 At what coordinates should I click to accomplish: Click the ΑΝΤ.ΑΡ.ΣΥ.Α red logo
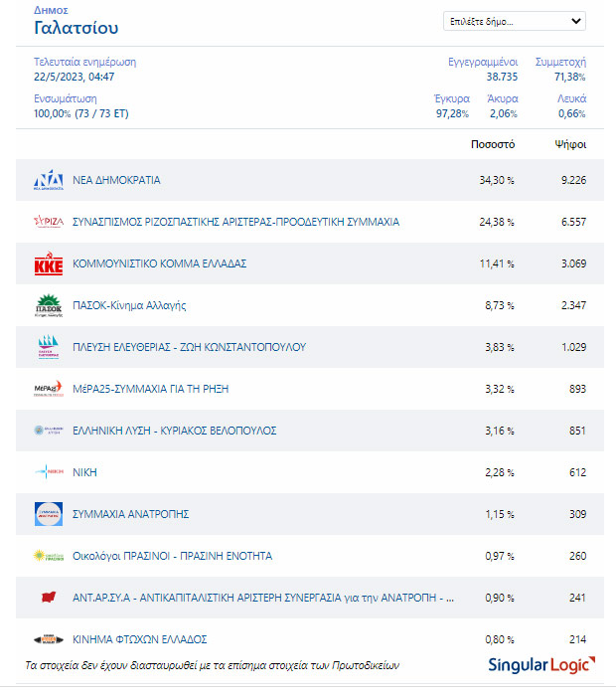[x=49, y=598]
